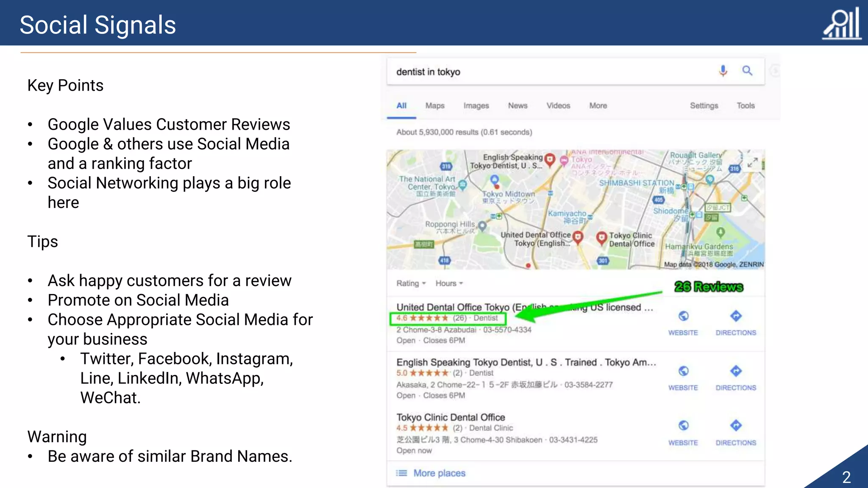Switch to the Videos tab
The image size is (868, 488).
coord(558,106)
